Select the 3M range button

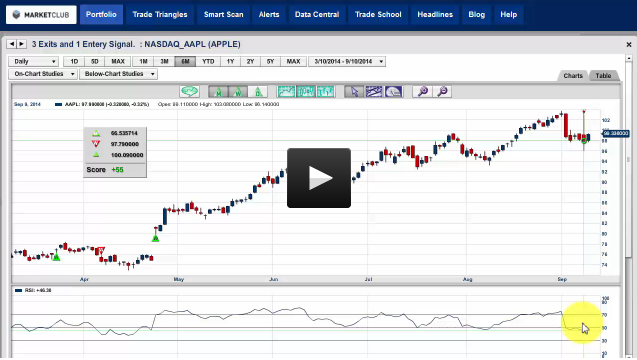tap(165, 62)
